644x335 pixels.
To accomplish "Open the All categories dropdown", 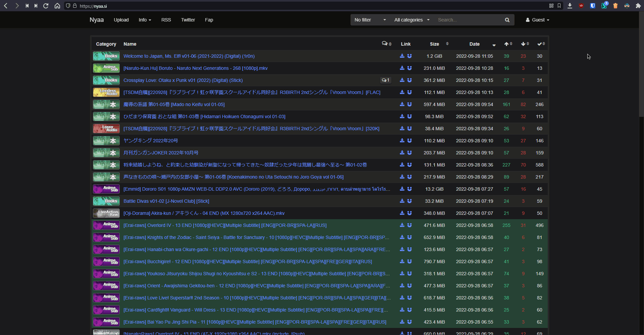I will click(x=412, y=20).
